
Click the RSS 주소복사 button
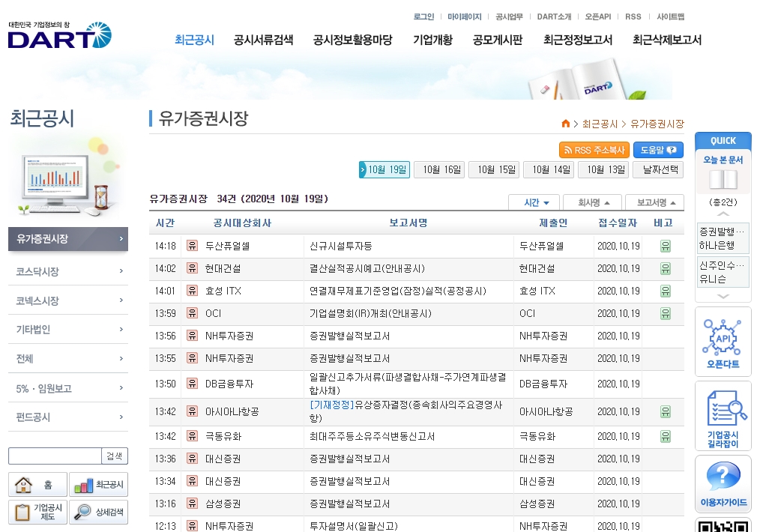point(594,150)
